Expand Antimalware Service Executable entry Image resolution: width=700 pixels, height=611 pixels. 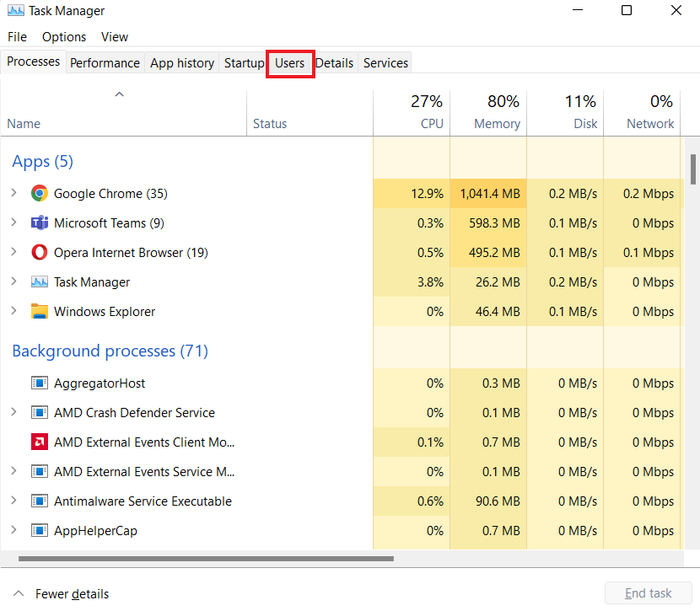tap(13, 501)
